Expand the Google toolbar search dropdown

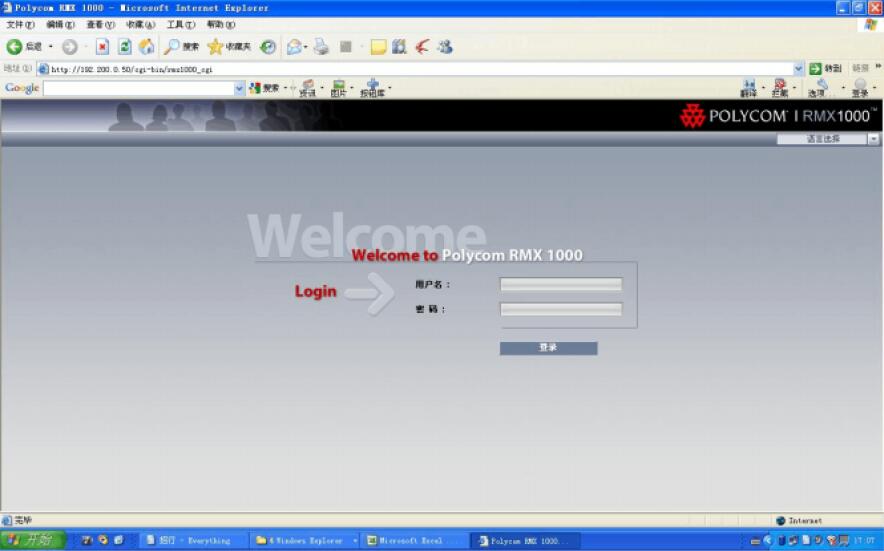click(x=239, y=89)
